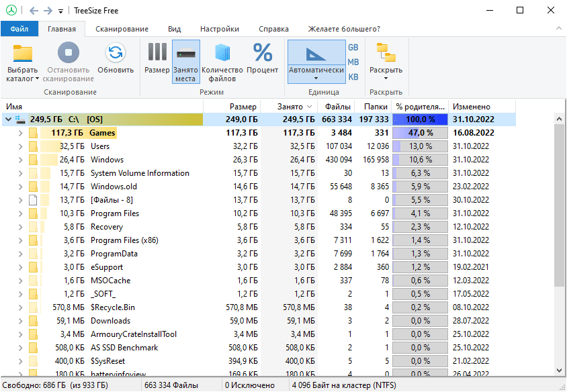Expand the Games folder tree node
The image size is (567, 392).
[21, 133]
